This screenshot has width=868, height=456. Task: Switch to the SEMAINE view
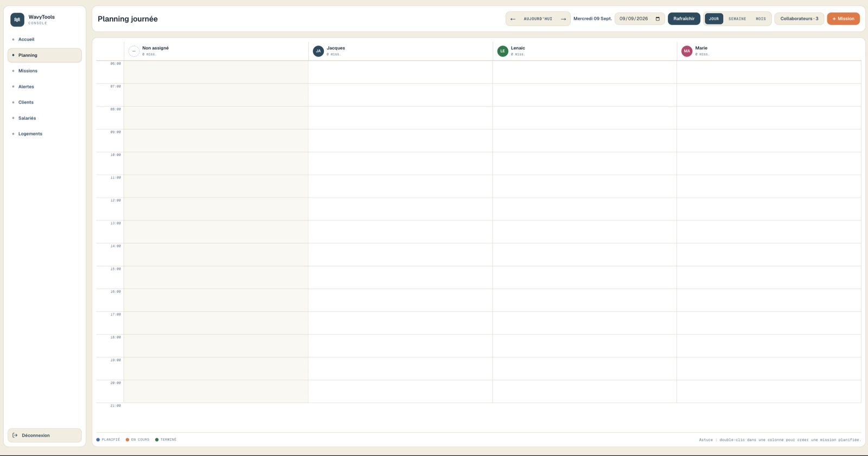point(737,19)
